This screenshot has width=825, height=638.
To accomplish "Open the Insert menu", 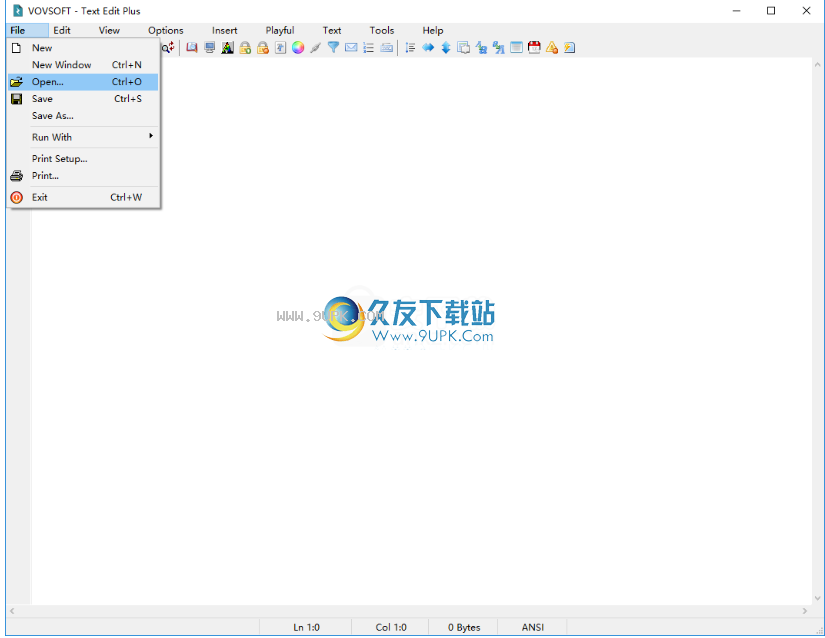I will pyautogui.click(x=225, y=31).
